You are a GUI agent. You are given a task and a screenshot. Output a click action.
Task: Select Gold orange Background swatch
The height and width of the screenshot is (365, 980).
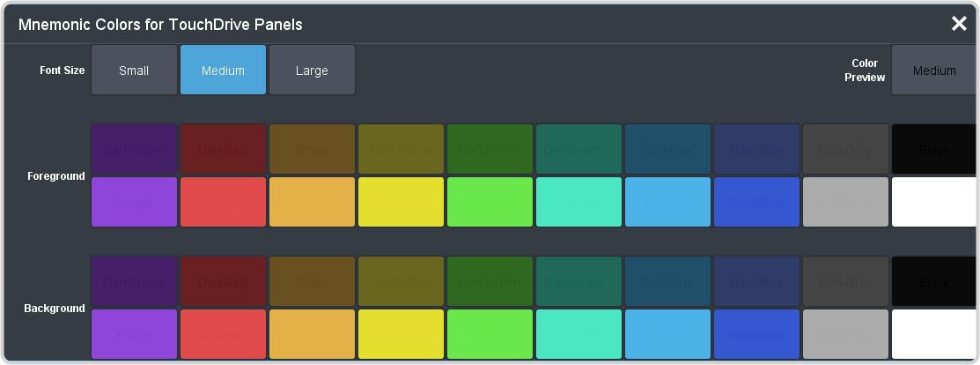point(312,334)
